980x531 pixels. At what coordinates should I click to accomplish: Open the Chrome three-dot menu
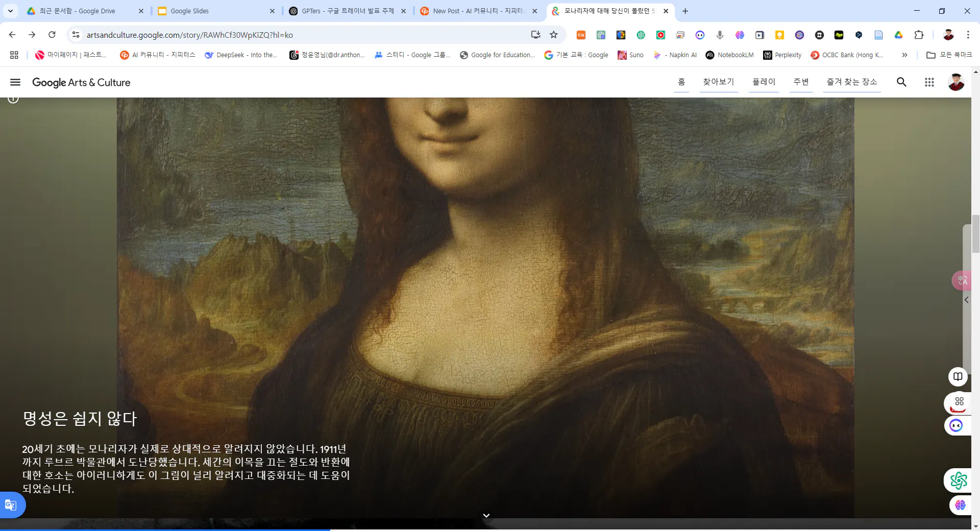(x=968, y=35)
